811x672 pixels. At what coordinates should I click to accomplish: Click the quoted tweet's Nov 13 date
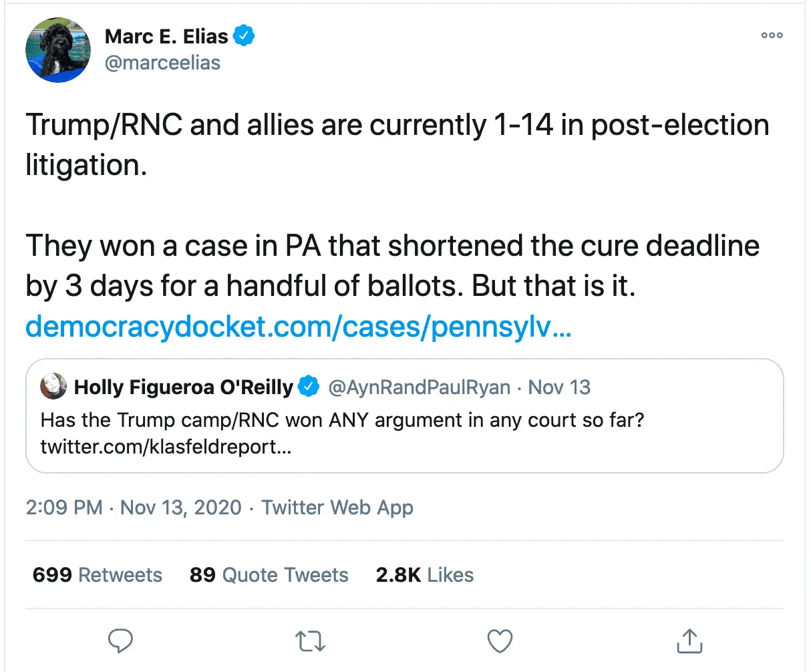coord(559,387)
